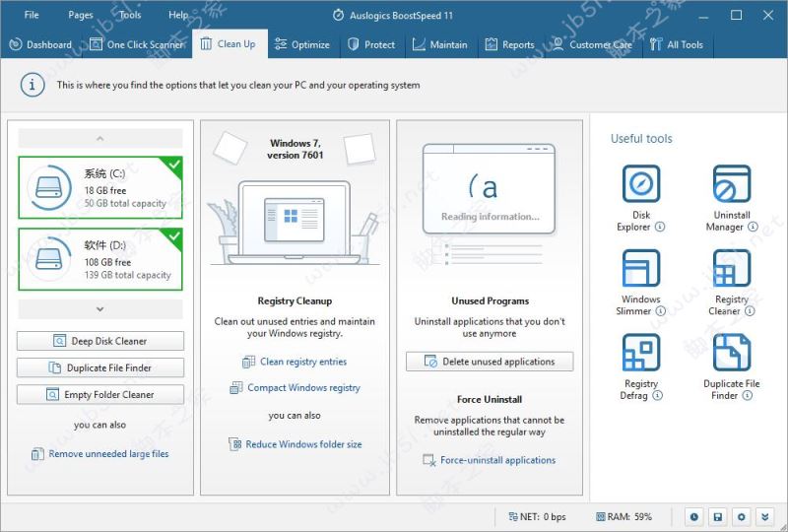Click Clean registry entries link
The width and height of the screenshot is (788, 532).
[295, 362]
